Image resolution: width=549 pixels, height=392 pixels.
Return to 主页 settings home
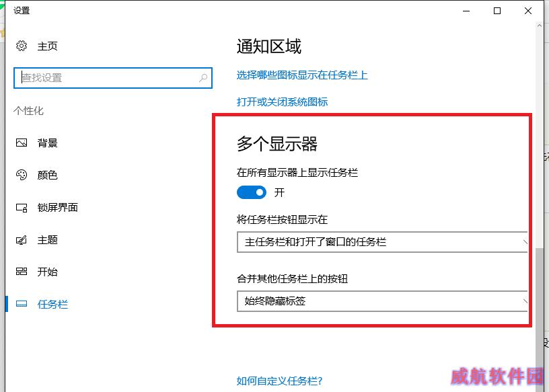pyautogui.click(x=47, y=46)
